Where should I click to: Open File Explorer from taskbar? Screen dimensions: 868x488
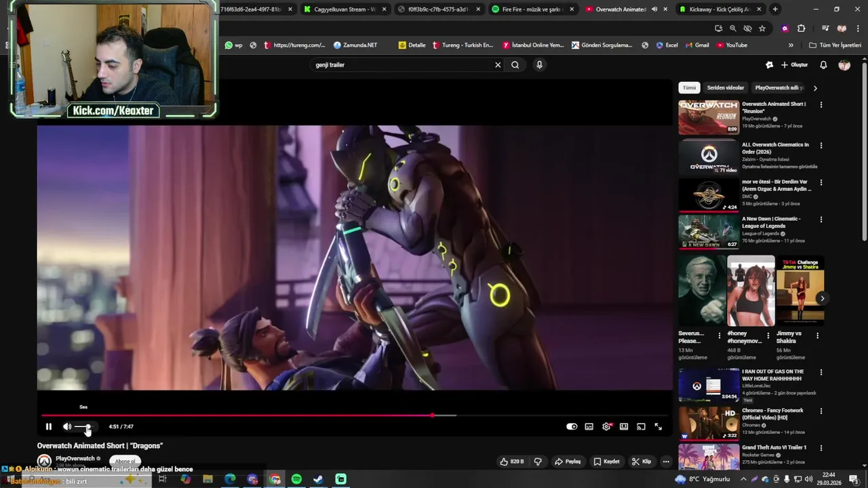[208, 479]
